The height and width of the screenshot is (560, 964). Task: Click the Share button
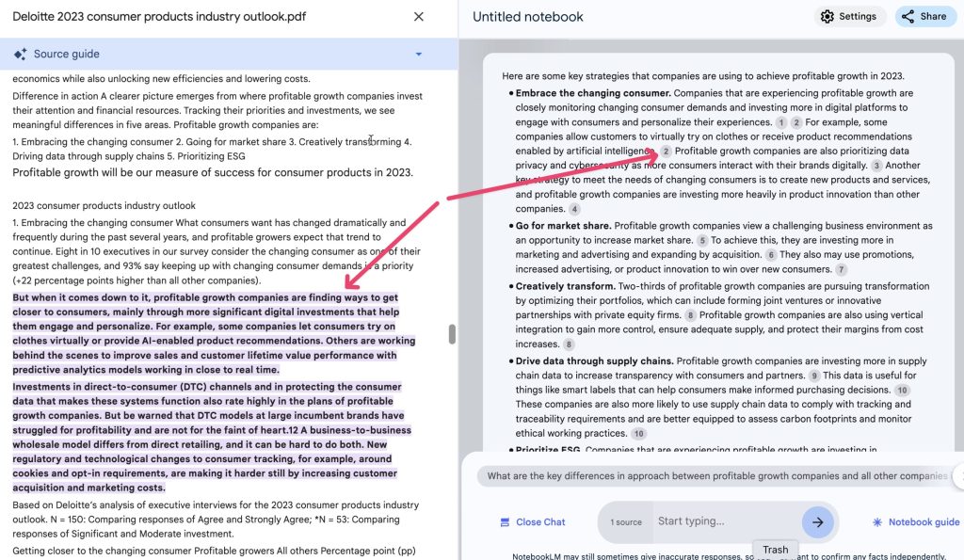(924, 16)
